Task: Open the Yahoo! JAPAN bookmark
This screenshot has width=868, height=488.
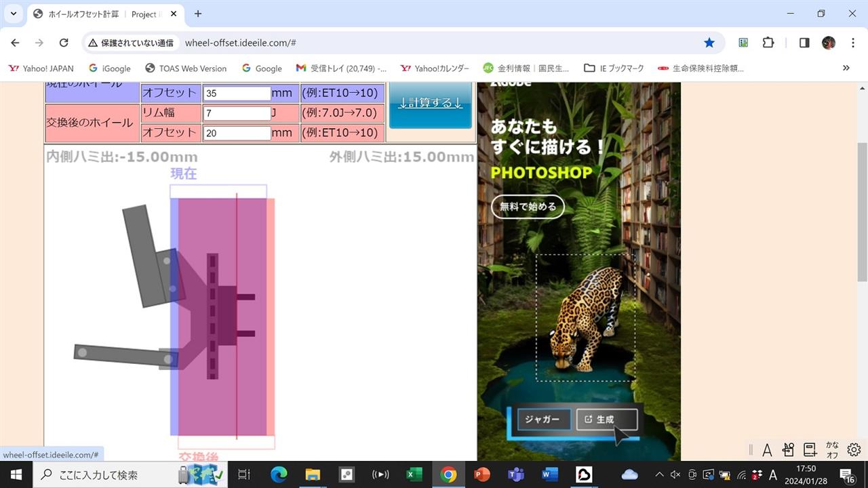Action: click(41, 68)
